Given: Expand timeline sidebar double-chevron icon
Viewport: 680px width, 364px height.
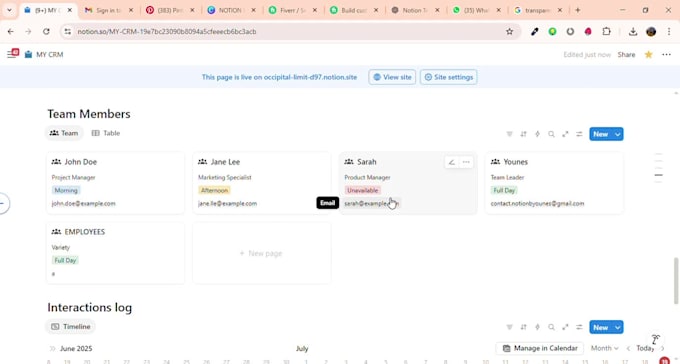Looking at the screenshot, I should 52,348.
